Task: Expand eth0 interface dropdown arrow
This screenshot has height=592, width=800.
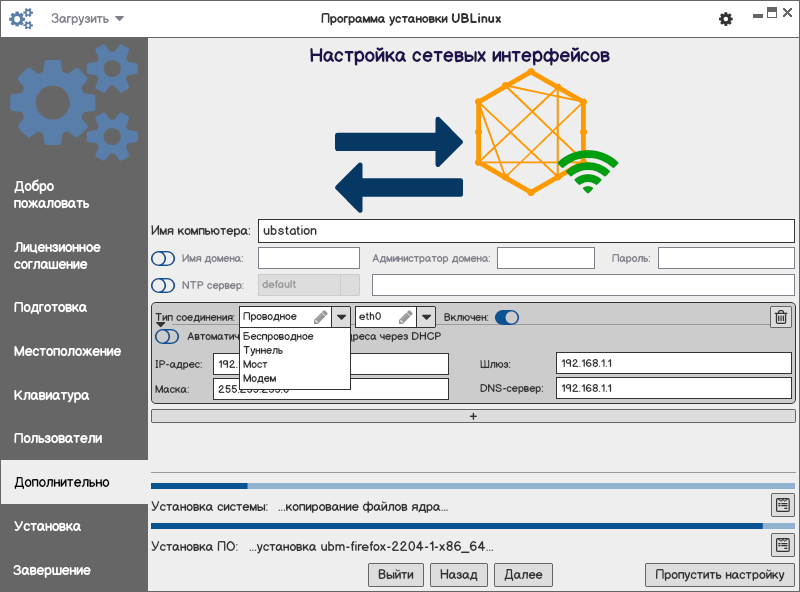Action: (426, 317)
